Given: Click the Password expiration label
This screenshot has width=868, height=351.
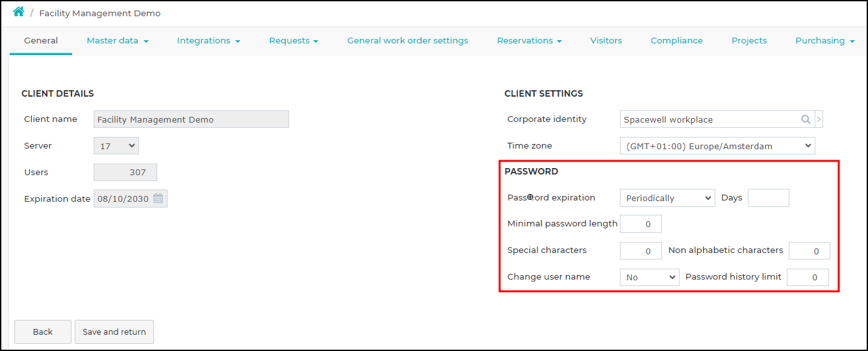Looking at the screenshot, I should tap(551, 197).
